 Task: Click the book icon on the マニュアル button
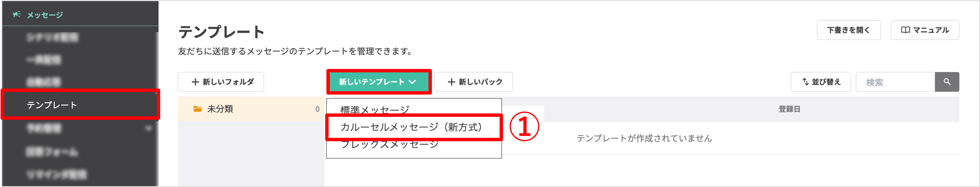pyautogui.click(x=906, y=30)
